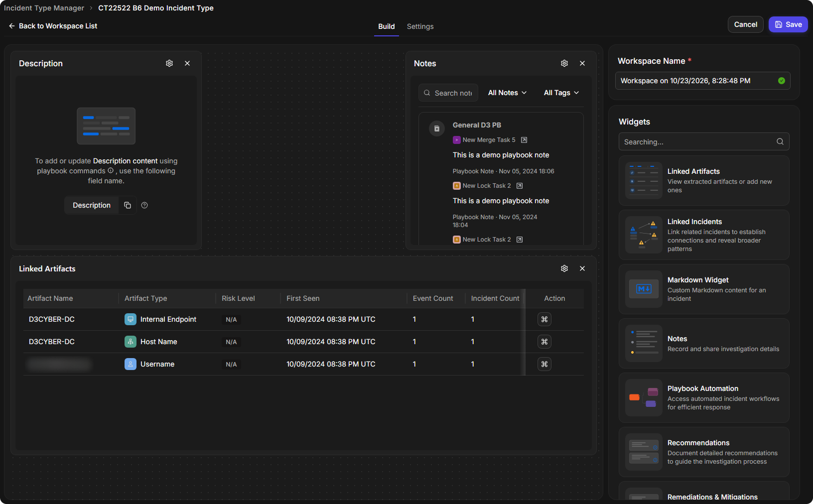Image resolution: width=813 pixels, height=504 pixels.
Task: Close the Notes widget
Action: coord(582,63)
